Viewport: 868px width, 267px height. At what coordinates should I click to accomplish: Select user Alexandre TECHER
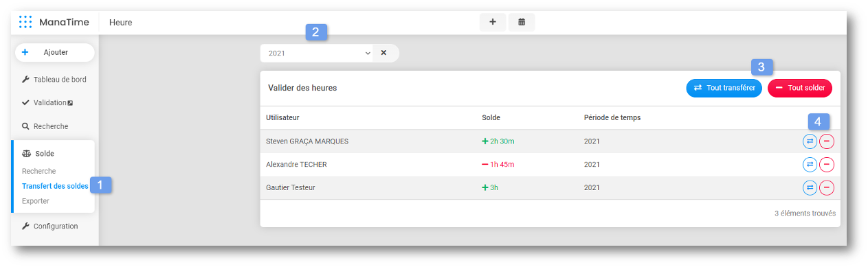pos(296,165)
